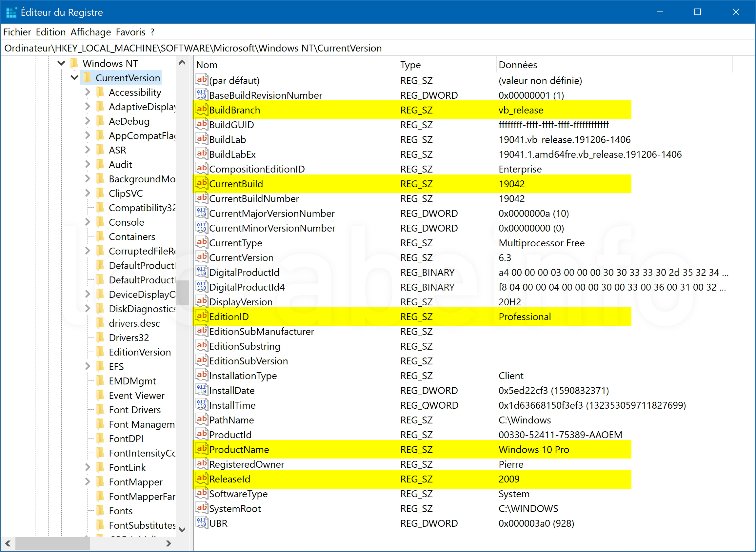The image size is (756, 552).
Task: Select the drivers.desc key
Action: pos(134,323)
